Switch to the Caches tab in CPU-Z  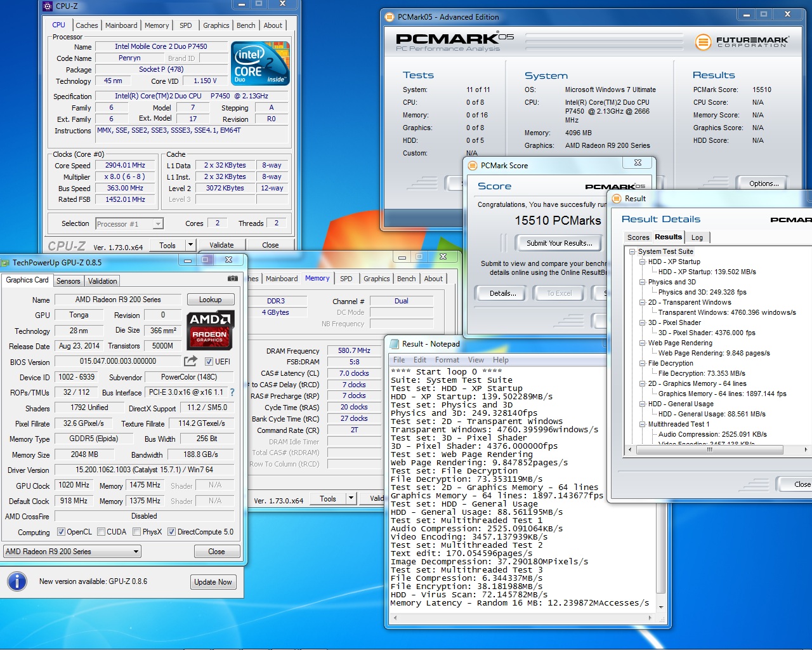coord(87,25)
